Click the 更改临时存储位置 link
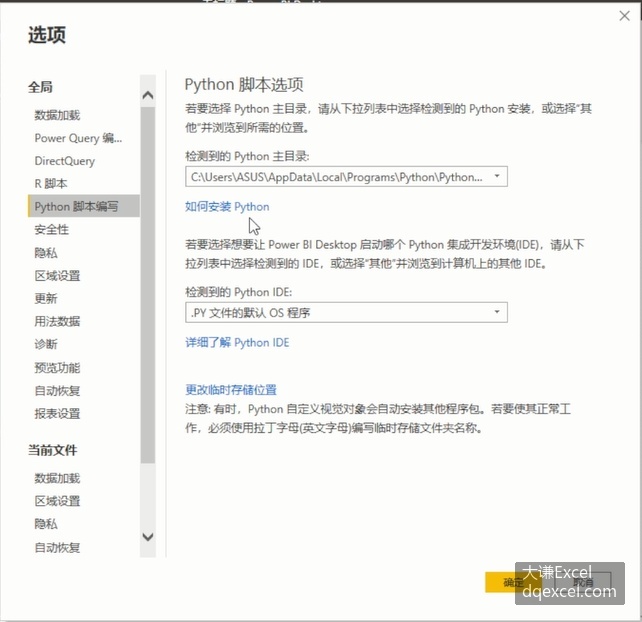Screen dimensions: 642x622 pos(231,389)
